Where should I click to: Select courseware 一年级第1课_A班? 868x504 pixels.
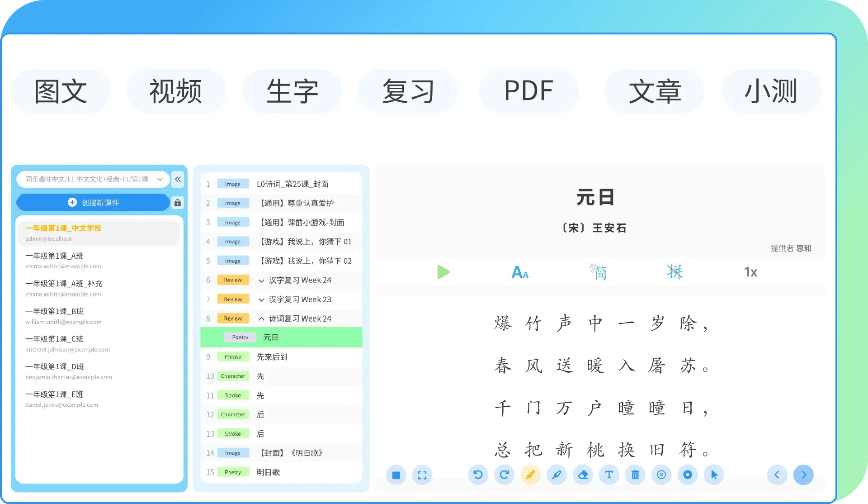tap(99, 261)
